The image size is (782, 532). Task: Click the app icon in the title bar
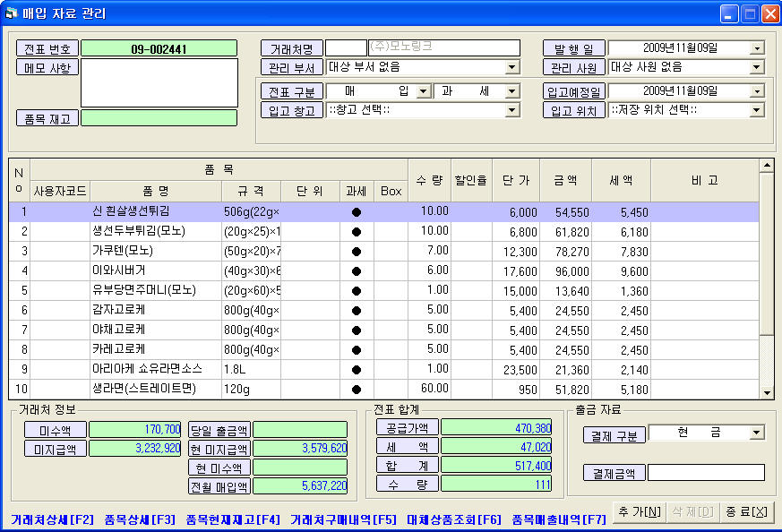[11, 13]
